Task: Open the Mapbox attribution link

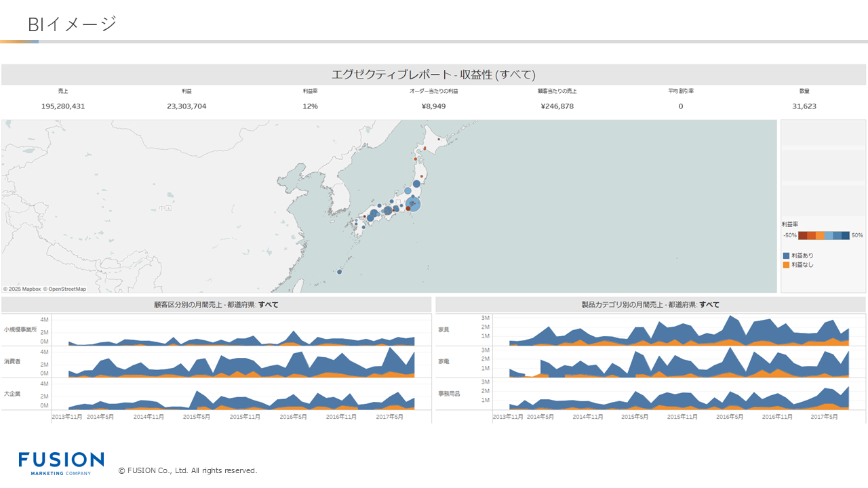Action: click(22, 289)
